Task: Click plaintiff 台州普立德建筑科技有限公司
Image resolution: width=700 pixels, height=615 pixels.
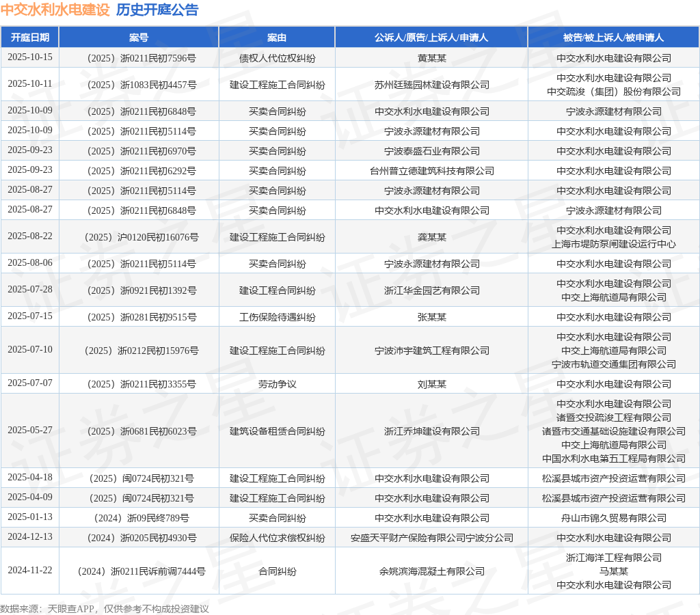Action: [x=432, y=171]
